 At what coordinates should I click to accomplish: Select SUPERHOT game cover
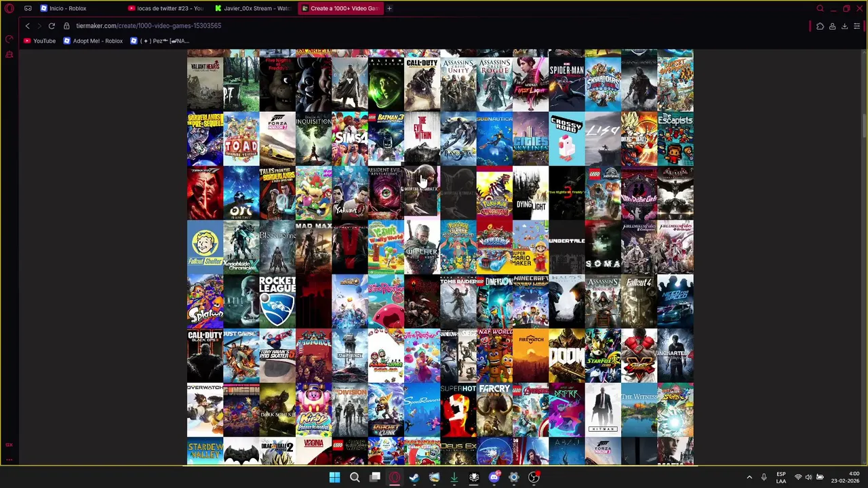point(458,410)
